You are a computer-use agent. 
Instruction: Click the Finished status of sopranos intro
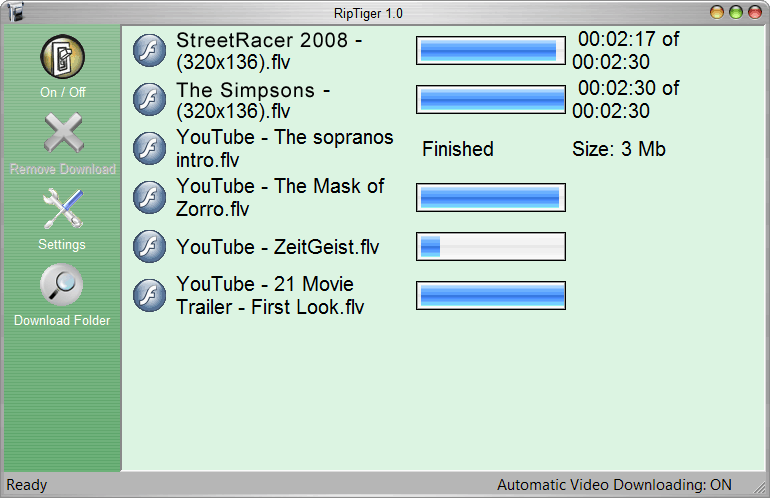(458, 149)
